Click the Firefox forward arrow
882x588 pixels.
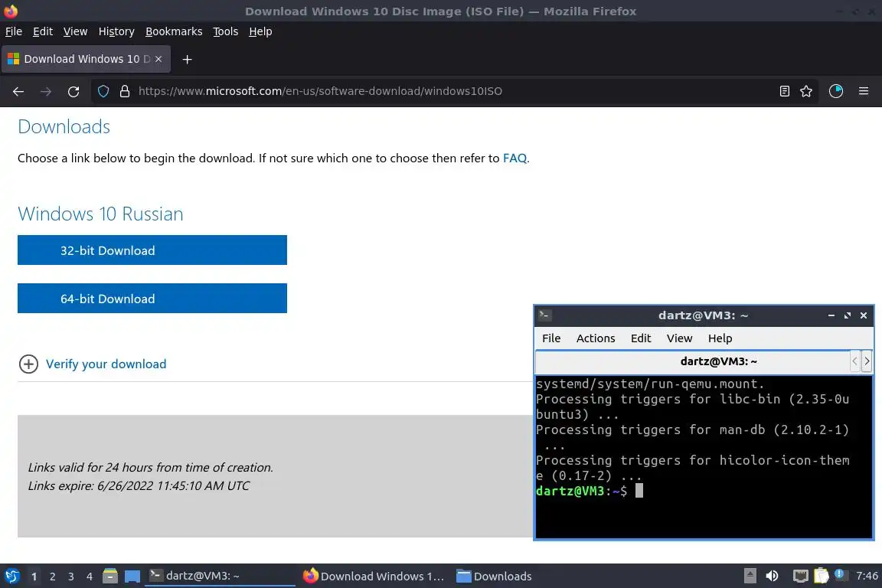click(46, 91)
